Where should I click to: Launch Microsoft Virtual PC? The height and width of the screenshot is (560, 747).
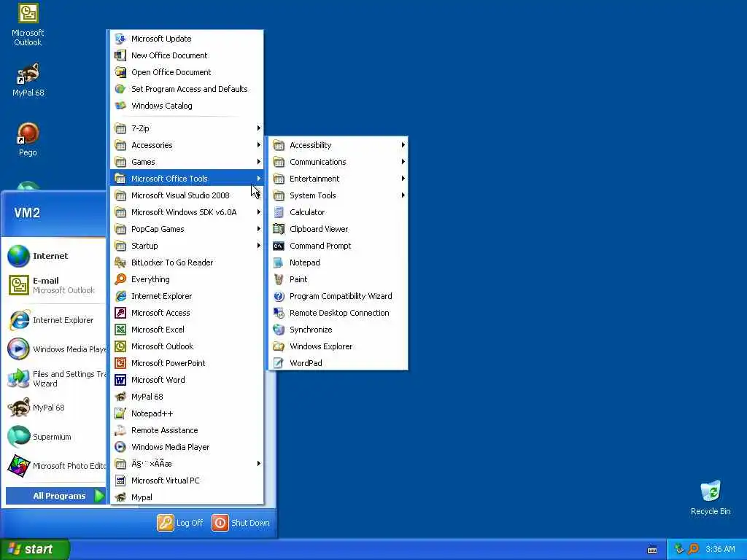click(x=187, y=481)
